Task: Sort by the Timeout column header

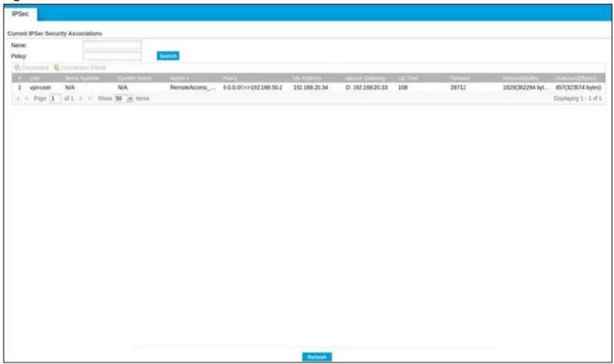Action: 460,78
